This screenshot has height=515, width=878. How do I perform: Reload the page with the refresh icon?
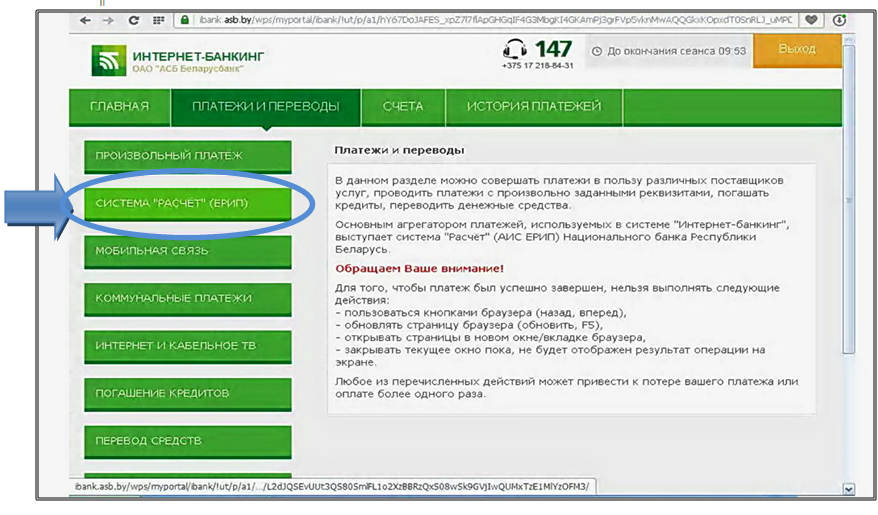coord(132,20)
